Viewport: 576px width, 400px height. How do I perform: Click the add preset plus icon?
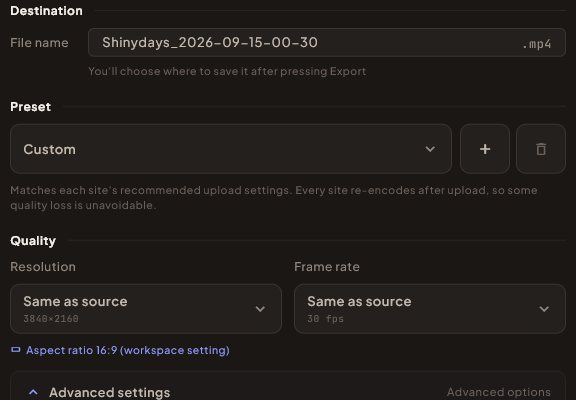485,149
